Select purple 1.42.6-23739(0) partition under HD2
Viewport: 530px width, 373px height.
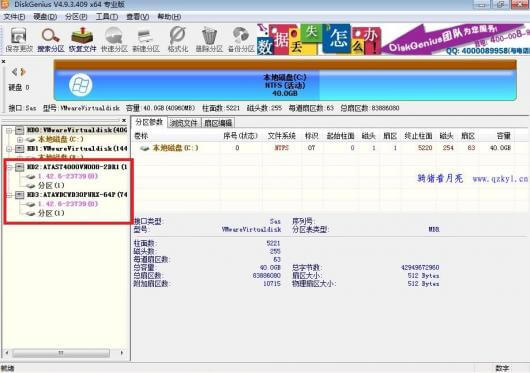pyautogui.click(x=68, y=176)
